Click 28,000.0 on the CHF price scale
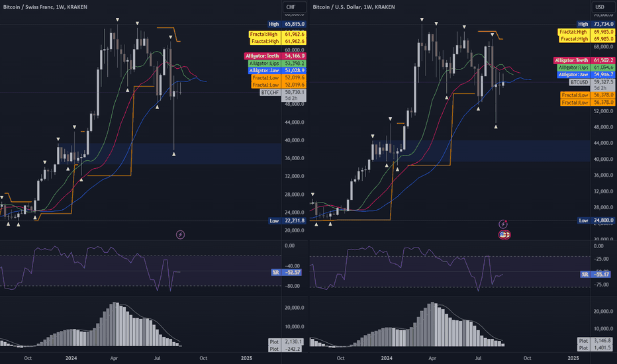Viewport: 617px width, 364px height. click(295, 195)
